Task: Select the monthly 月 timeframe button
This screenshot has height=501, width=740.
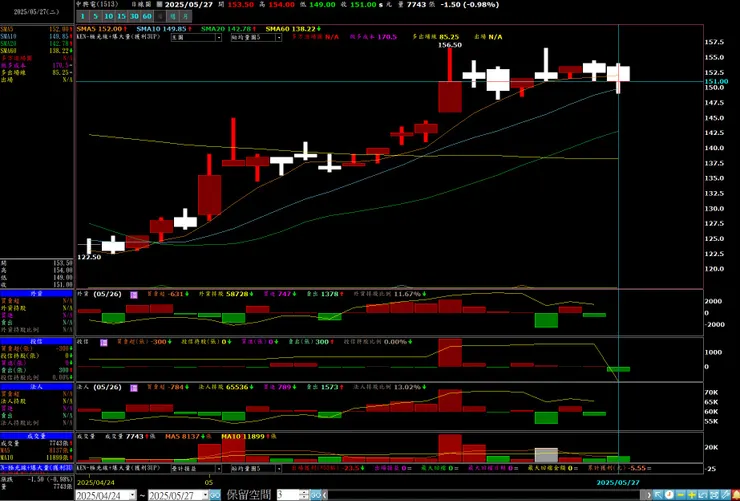Action: click(x=185, y=17)
